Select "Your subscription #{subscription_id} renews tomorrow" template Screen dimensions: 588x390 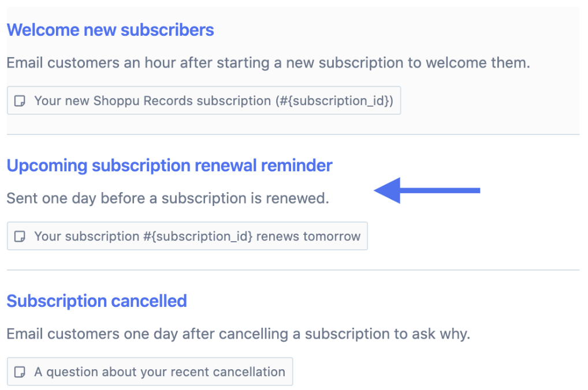[x=187, y=236]
